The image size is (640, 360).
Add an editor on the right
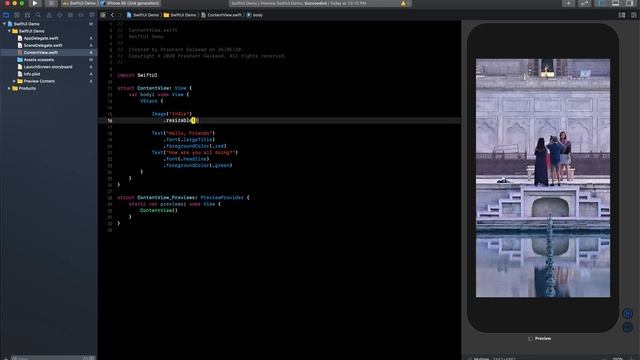634,15
